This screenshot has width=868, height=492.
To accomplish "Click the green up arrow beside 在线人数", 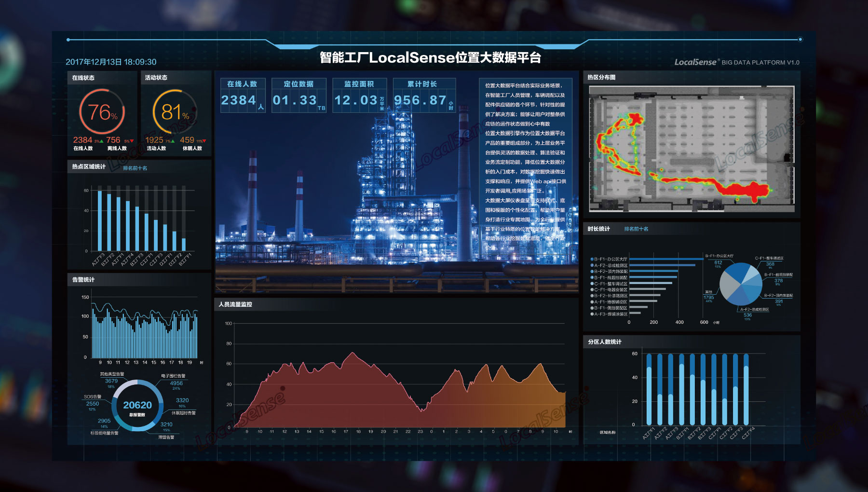I will coord(102,141).
